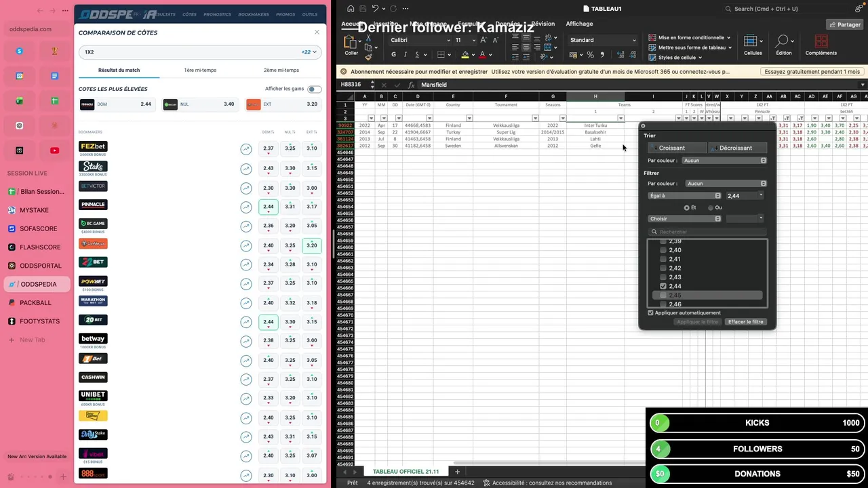
Task: Click the odds history chart icon for Stake
Action: point(246,168)
